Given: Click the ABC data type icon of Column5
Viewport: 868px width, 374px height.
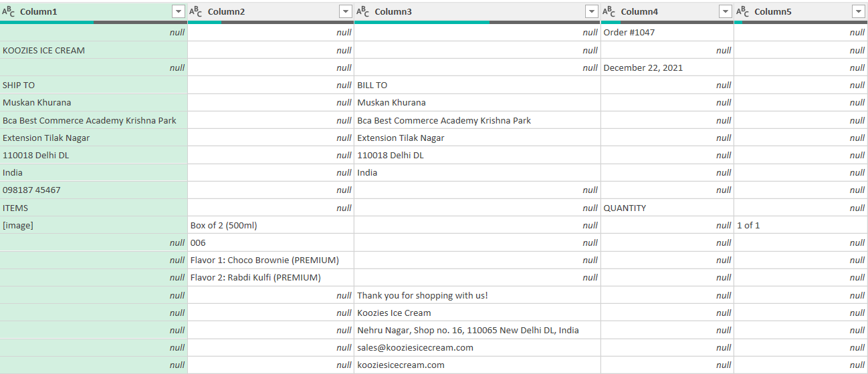Looking at the screenshot, I should pyautogui.click(x=743, y=11).
